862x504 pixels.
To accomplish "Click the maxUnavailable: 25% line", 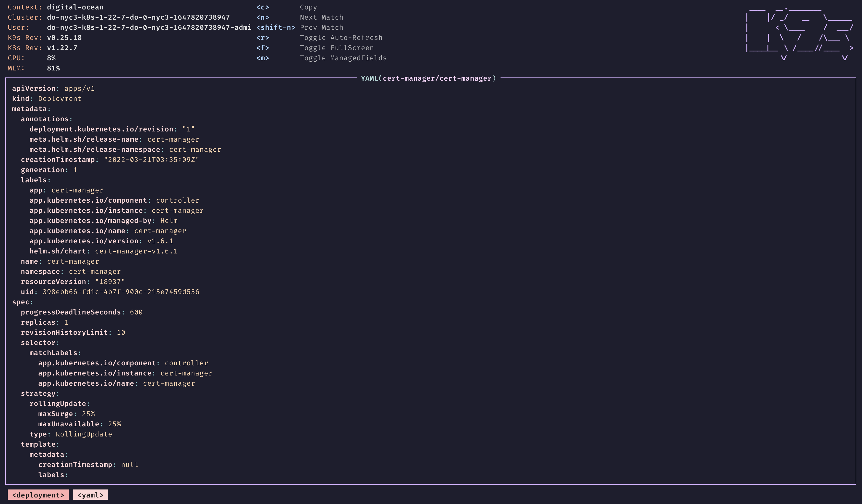I will [x=79, y=424].
